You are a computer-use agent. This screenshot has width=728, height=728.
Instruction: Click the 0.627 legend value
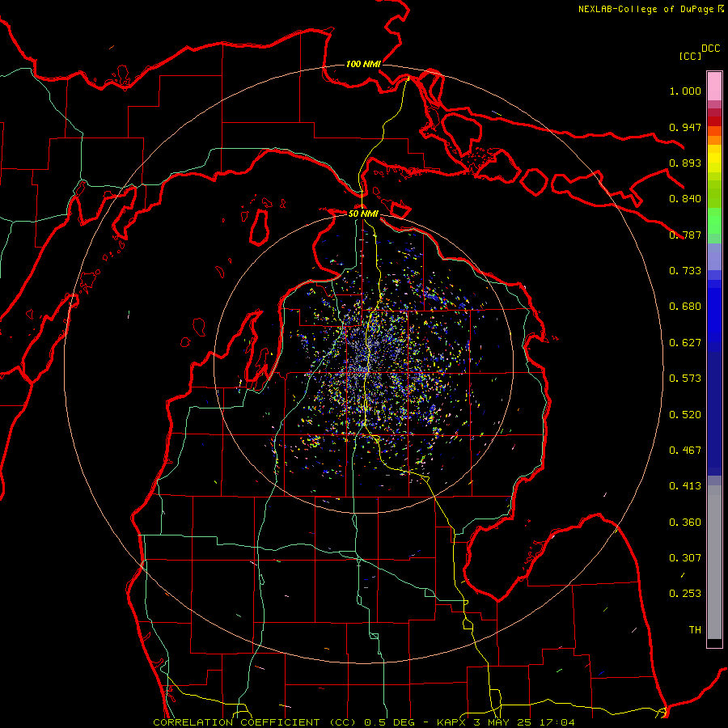point(685,343)
